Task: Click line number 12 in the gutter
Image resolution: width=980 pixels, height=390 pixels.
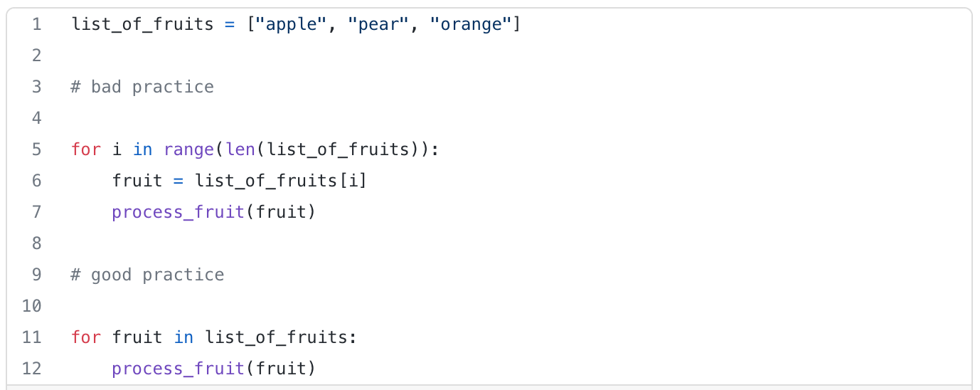Action: 32,369
